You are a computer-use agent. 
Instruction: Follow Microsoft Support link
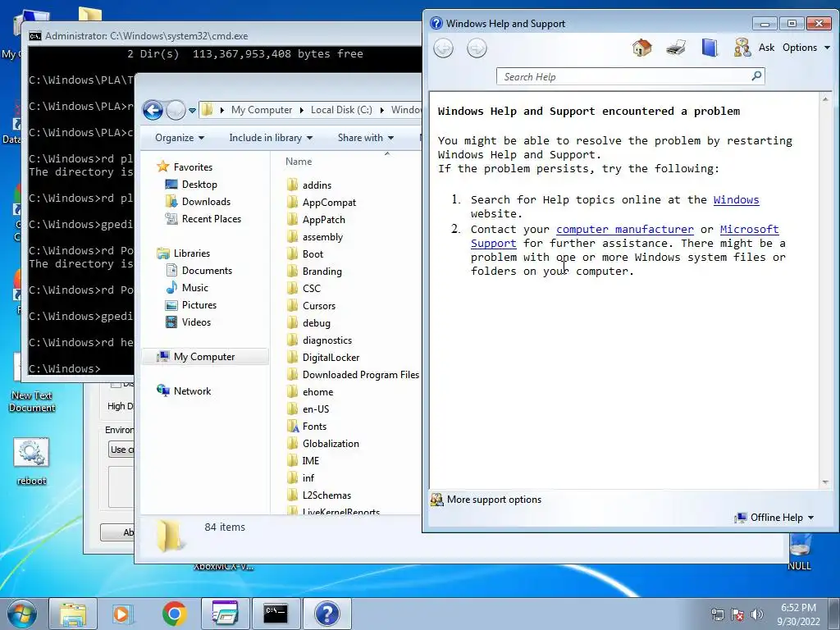(x=749, y=230)
